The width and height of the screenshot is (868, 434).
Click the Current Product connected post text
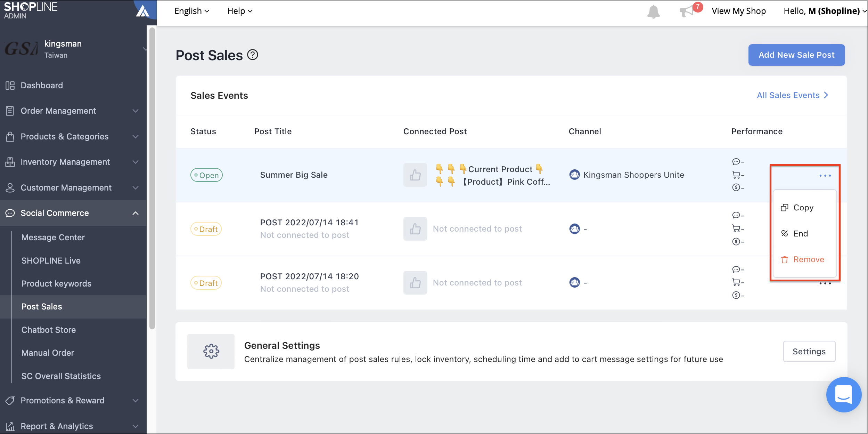[x=493, y=175]
